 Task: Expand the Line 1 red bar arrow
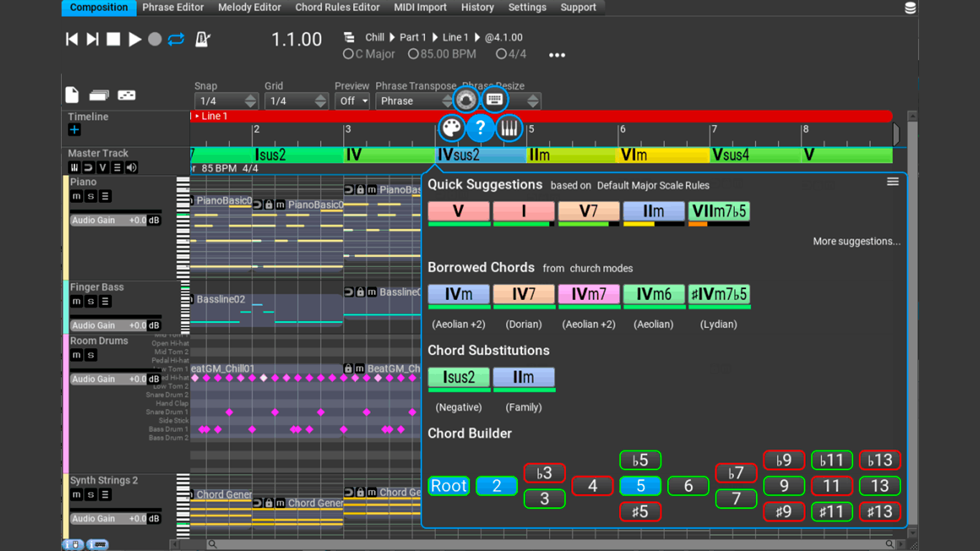click(x=197, y=116)
